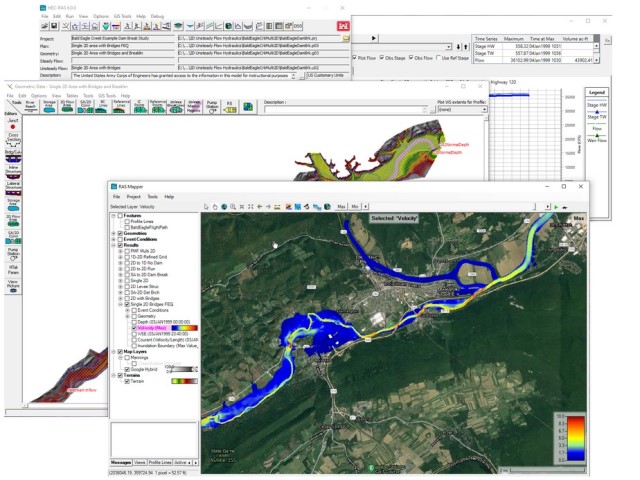Click the save project disk icon in HEC-RAS
640x480 pixels.
[x=54, y=26]
